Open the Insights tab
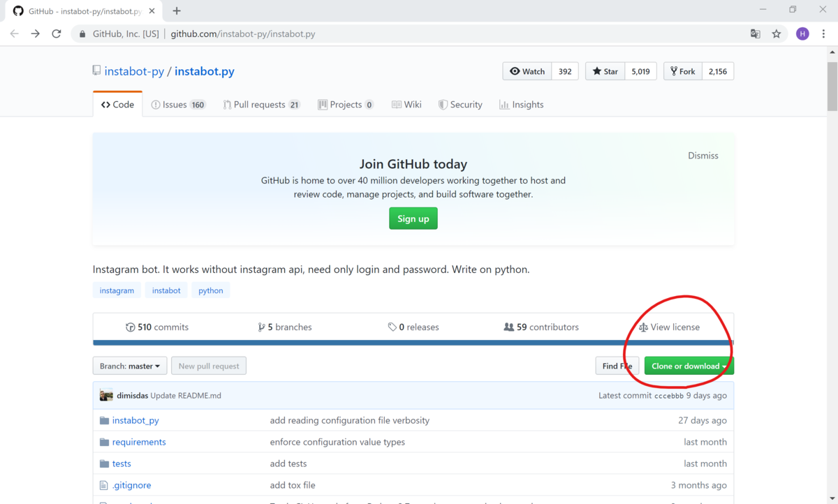 pyautogui.click(x=522, y=105)
